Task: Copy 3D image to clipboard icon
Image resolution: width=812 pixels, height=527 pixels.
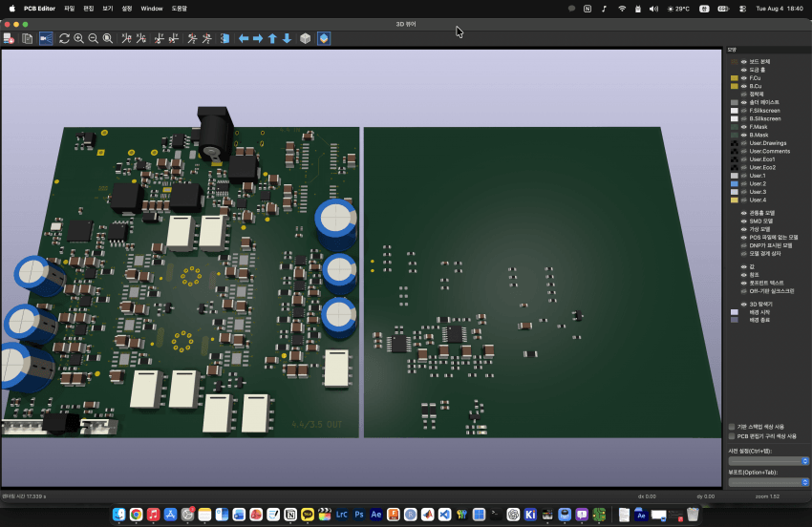Action: pos(28,38)
